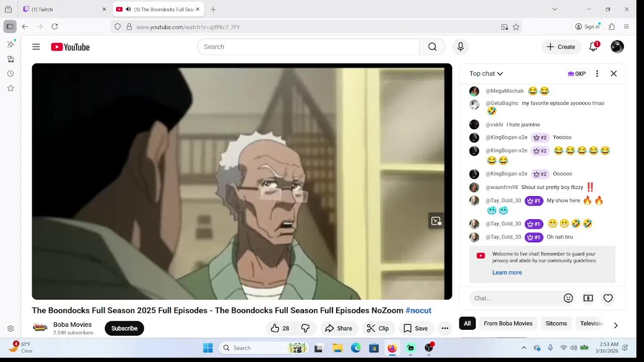Image resolution: width=644 pixels, height=362 pixels.
Task: Close the Twitch browser tab
Action: click(104, 9)
